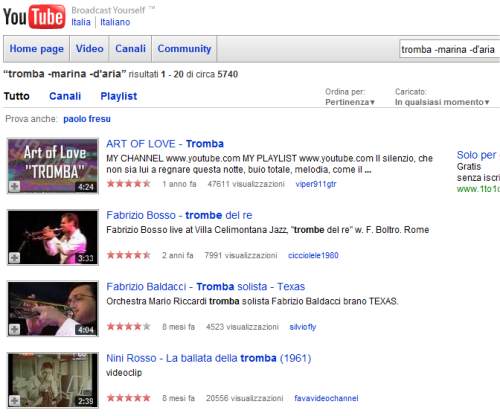The height and width of the screenshot is (416, 500).
Task: Open ART OF LOVE - Tromba video title
Action: pos(165,144)
